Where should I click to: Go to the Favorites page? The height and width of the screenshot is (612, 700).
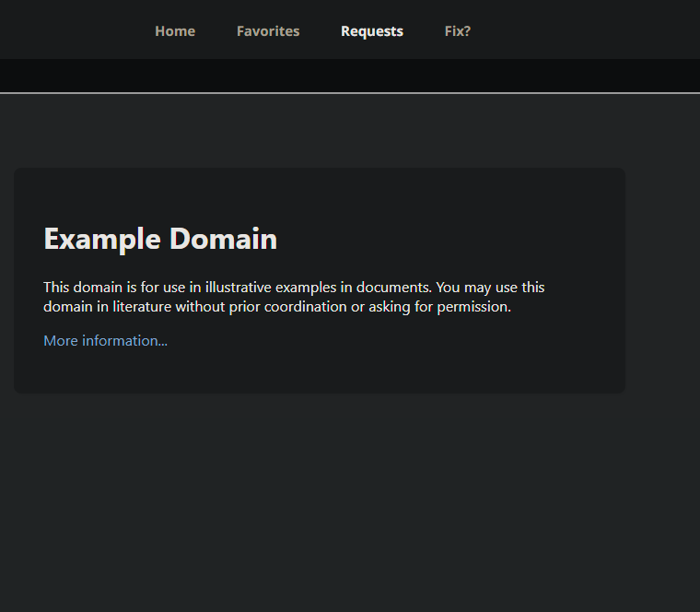coord(268,31)
